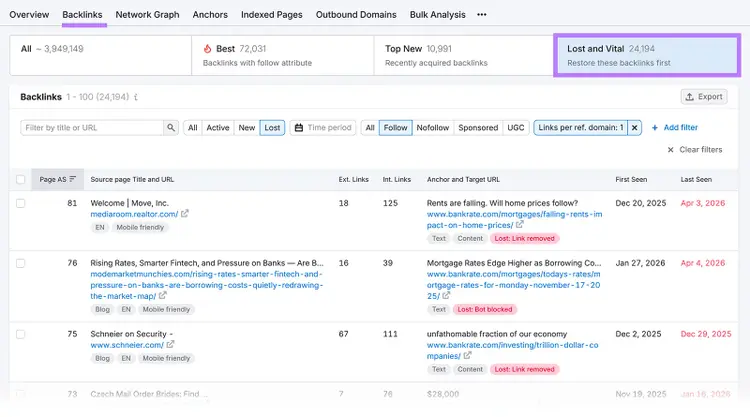Open external link icon for modemarketmunchies URL
750x417 pixels.
(x=163, y=296)
